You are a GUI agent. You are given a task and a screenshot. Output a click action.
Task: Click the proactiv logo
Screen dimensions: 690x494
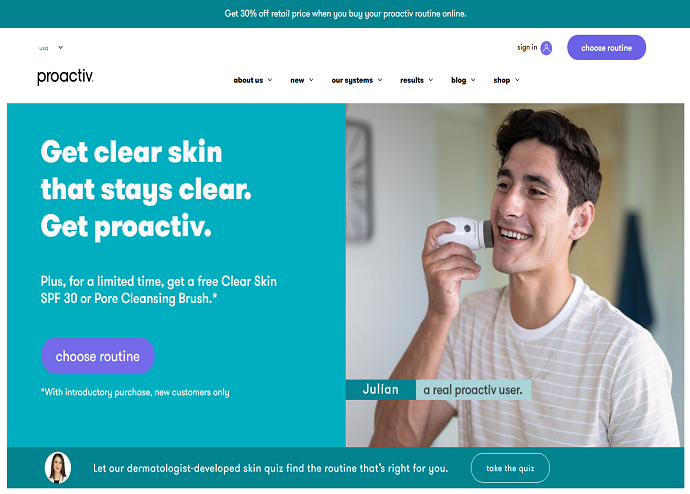click(65, 77)
